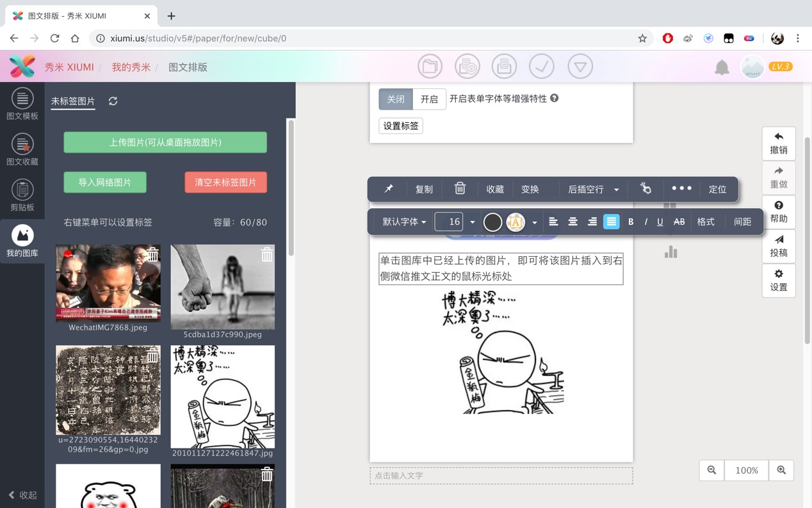This screenshot has width=812, height=508.
Task: Expand the 后插空行 dropdown arrow
Action: coord(617,190)
